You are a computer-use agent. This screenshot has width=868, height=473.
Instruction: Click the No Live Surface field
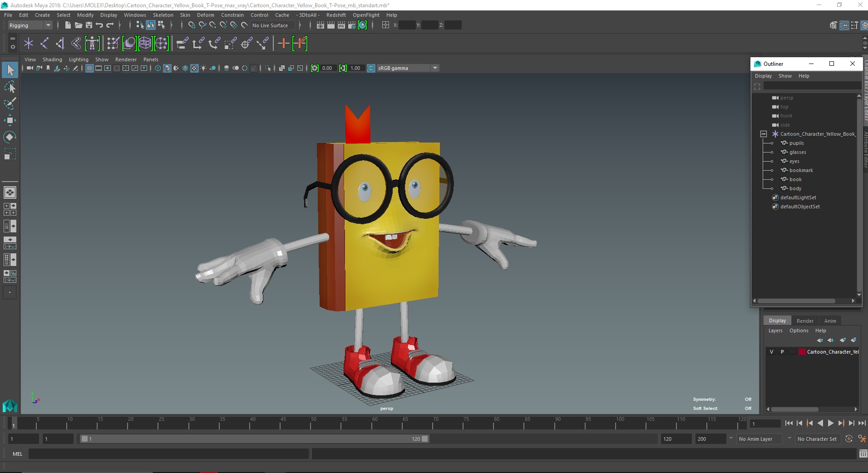[x=273, y=25]
